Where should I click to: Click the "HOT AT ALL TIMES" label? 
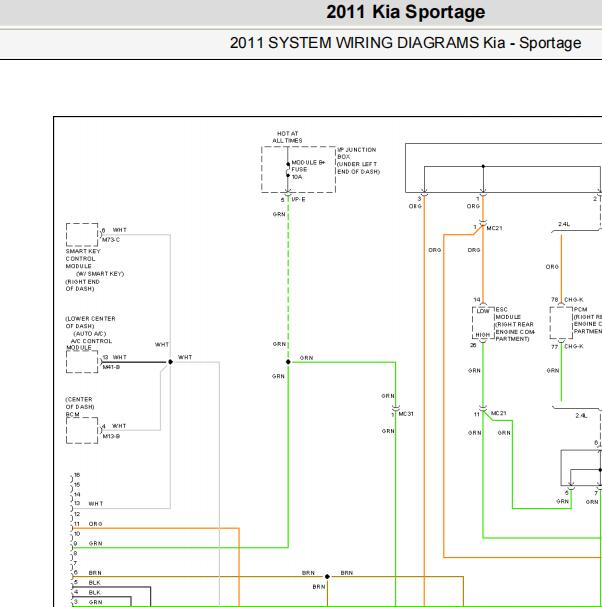pyautogui.click(x=287, y=137)
